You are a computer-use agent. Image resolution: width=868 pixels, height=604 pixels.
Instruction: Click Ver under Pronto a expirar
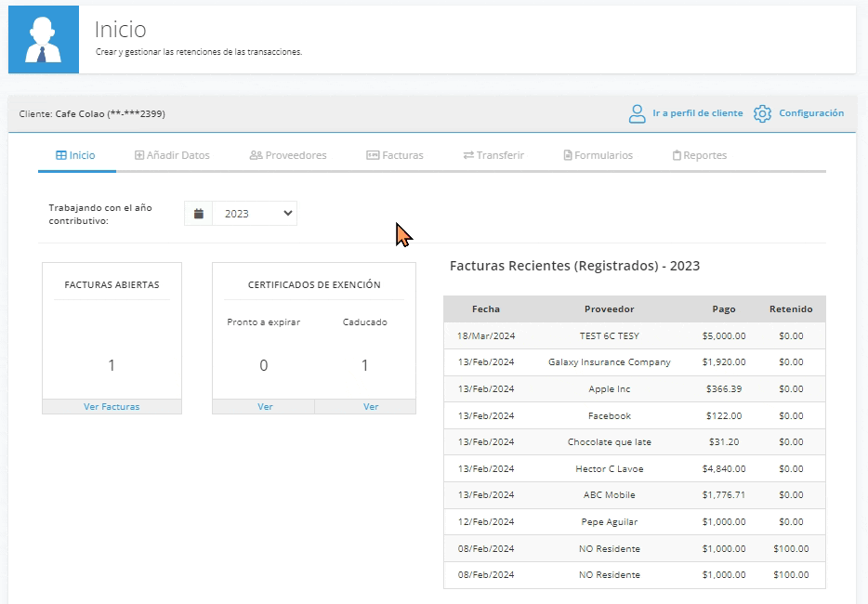coord(265,406)
